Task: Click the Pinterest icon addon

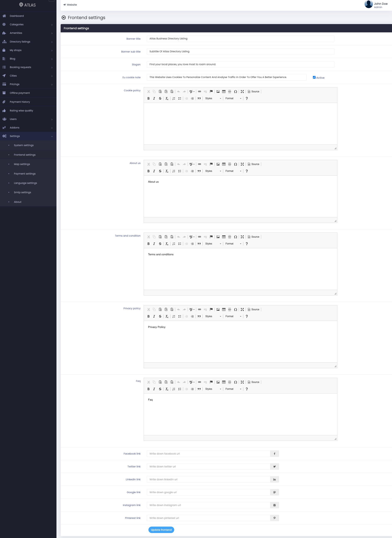Action: 274,518
